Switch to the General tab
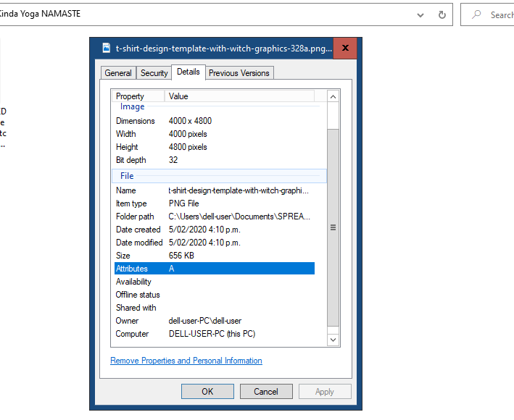Image resolution: width=514 pixels, height=420 pixels. 118,73
